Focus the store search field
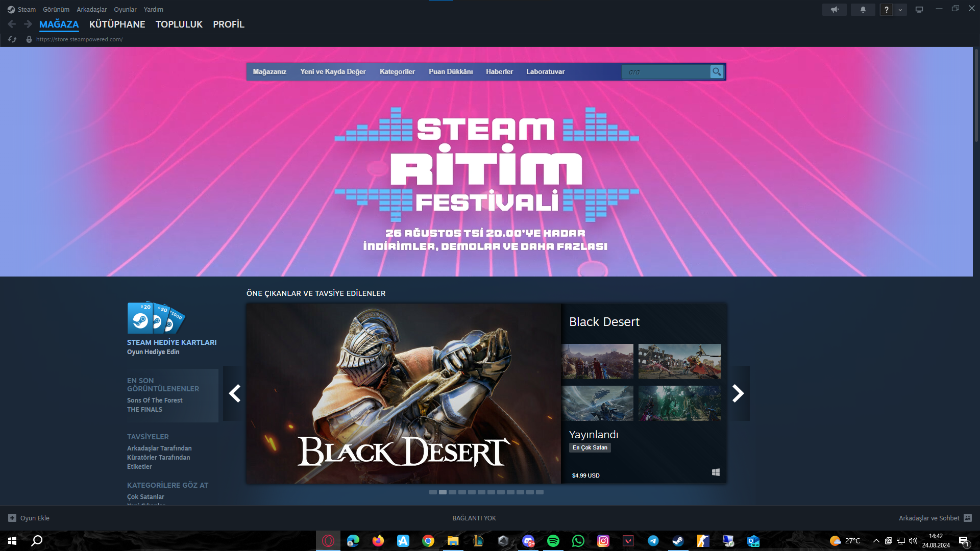 coord(666,72)
